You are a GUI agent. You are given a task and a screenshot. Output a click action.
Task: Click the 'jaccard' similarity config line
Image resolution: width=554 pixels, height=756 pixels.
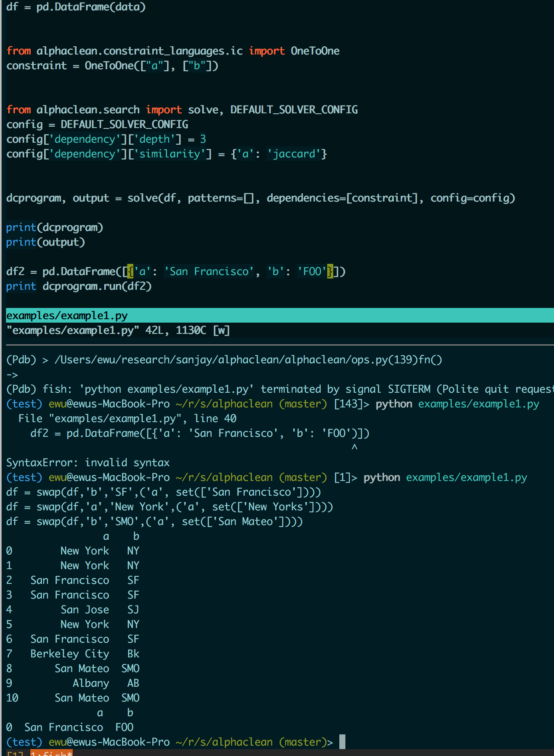pyautogui.click(x=167, y=154)
